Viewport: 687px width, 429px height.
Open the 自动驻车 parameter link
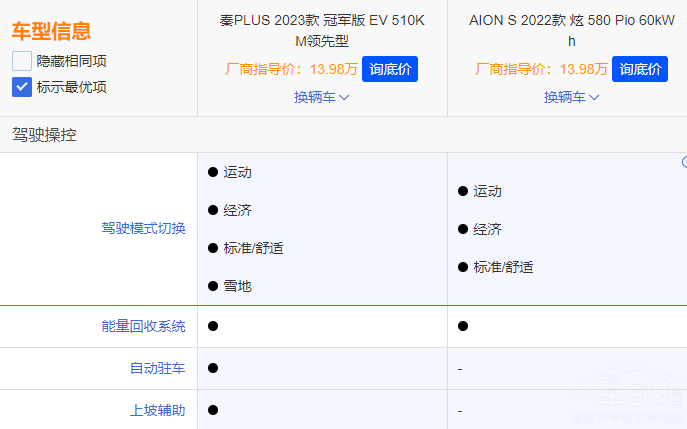point(157,368)
